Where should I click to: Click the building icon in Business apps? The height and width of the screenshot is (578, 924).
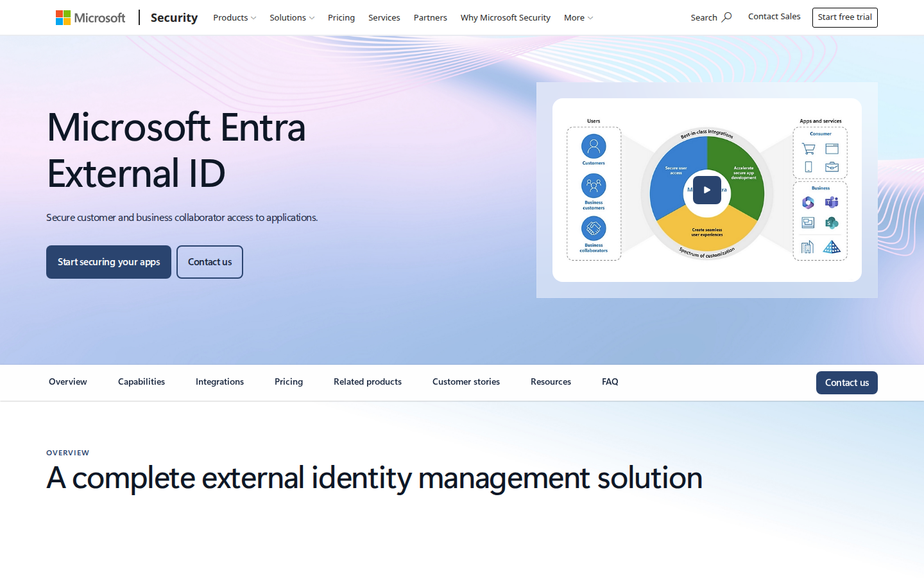(x=808, y=247)
